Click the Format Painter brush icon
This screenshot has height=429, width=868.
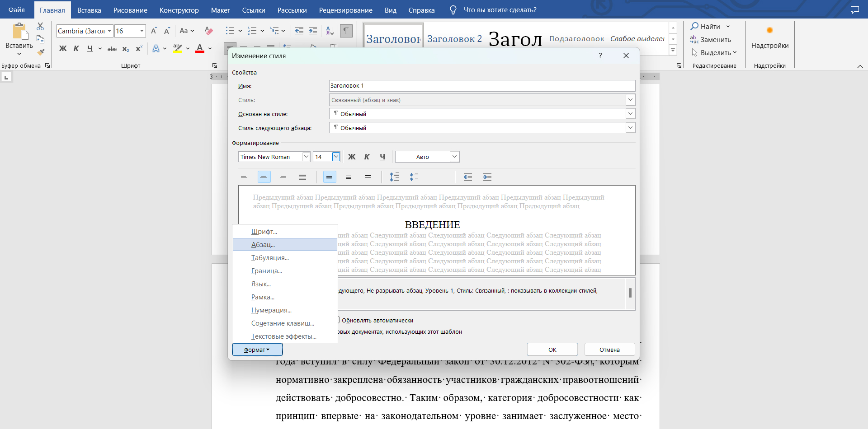pos(40,52)
